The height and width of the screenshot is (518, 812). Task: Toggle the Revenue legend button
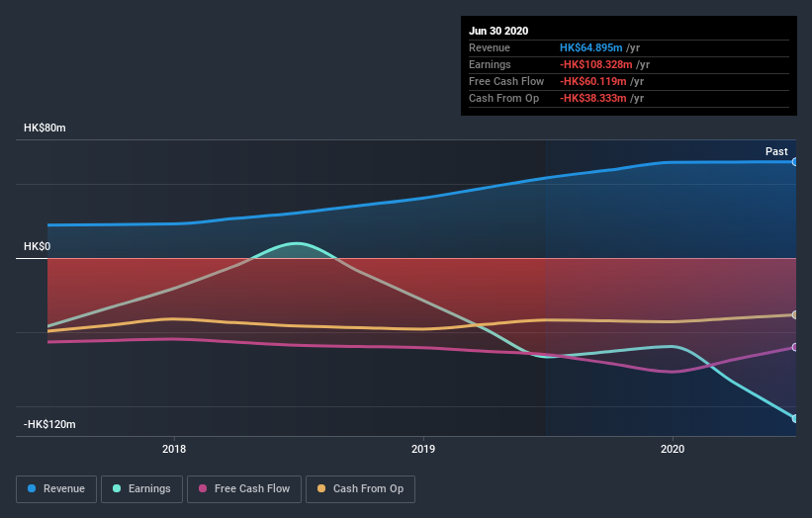click(x=56, y=489)
